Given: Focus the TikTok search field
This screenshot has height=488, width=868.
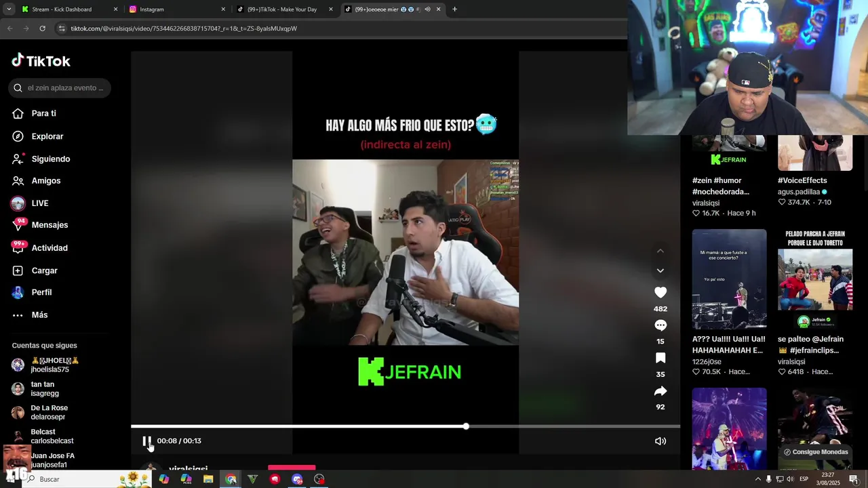Looking at the screenshot, I should click(x=60, y=88).
